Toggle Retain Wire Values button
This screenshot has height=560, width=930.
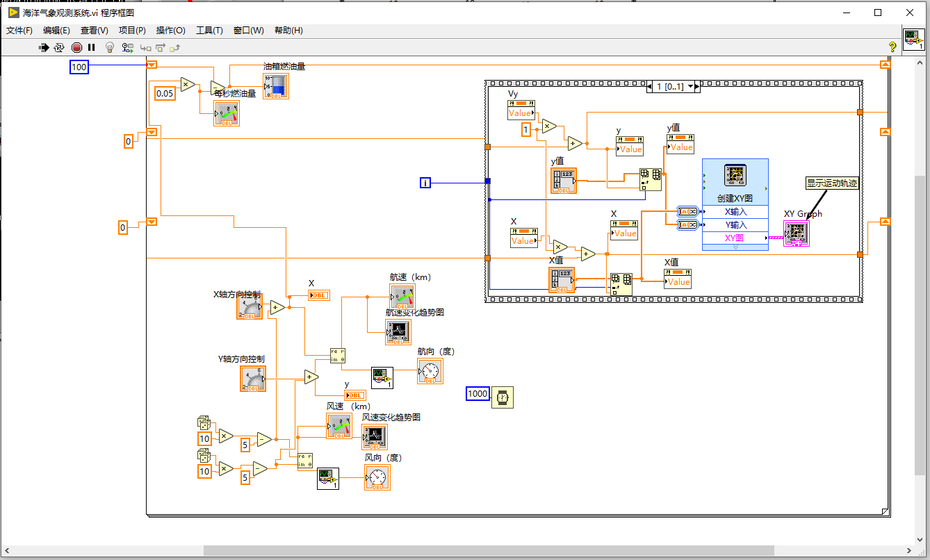[x=128, y=47]
